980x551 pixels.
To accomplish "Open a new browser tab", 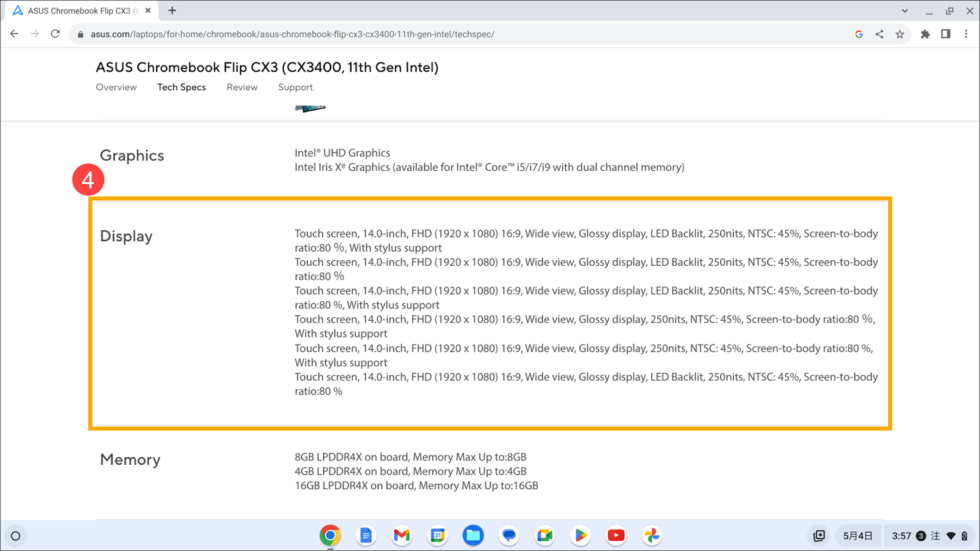I will pyautogui.click(x=172, y=10).
